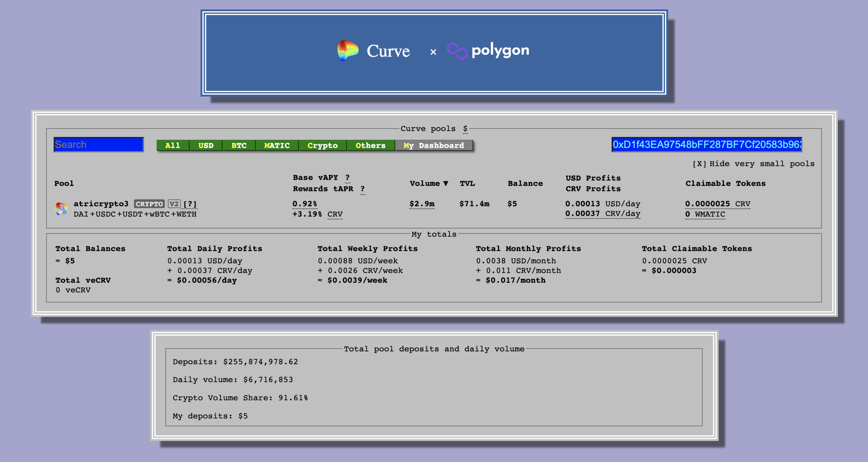Click the +3.19% rewards tAPR value
Image resolution: width=868 pixels, height=462 pixels.
click(307, 214)
